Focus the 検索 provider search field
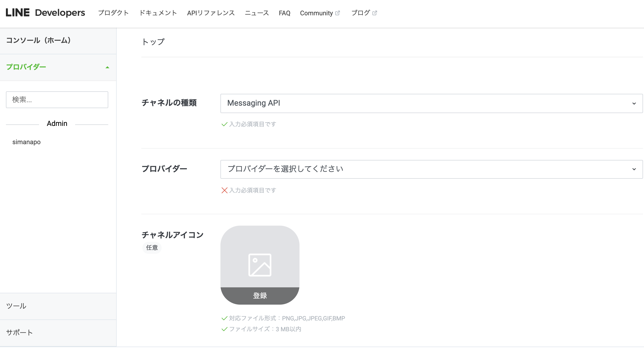 (x=57, y=100)
